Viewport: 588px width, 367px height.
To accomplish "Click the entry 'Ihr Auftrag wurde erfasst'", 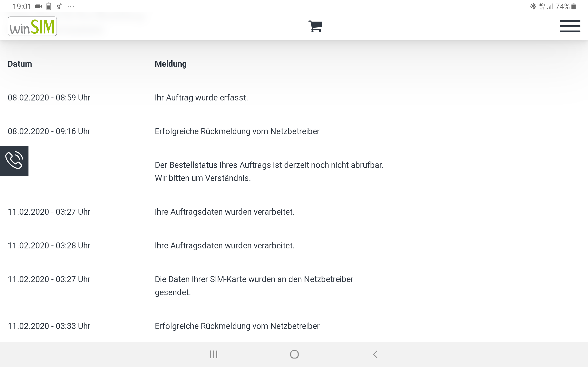I will point(201,98).
